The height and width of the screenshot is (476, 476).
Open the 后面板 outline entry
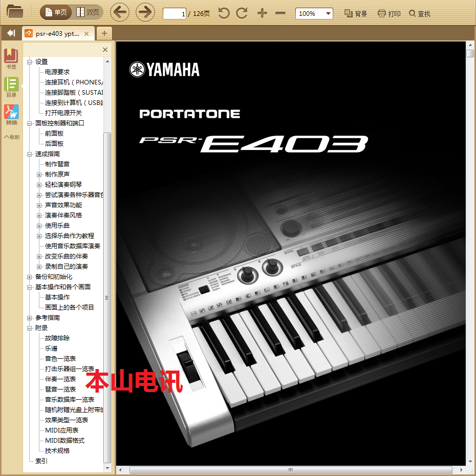(54, 144)
